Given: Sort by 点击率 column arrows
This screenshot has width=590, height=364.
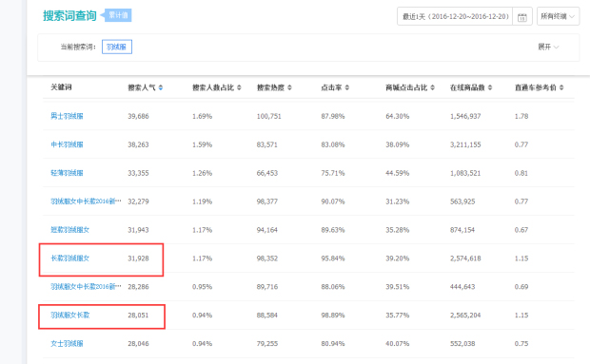Looking at the screenshot, I should (x=347, y=87).
